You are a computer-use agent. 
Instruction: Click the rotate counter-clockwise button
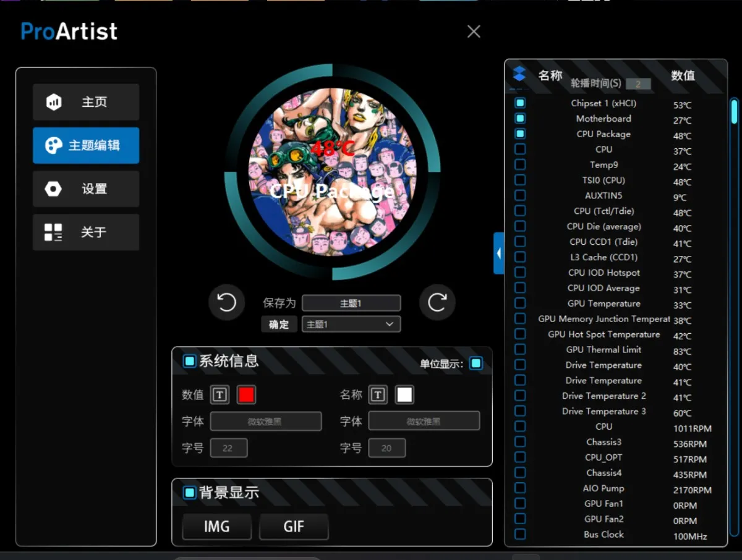pyautogui.click(x=227, y=302)
